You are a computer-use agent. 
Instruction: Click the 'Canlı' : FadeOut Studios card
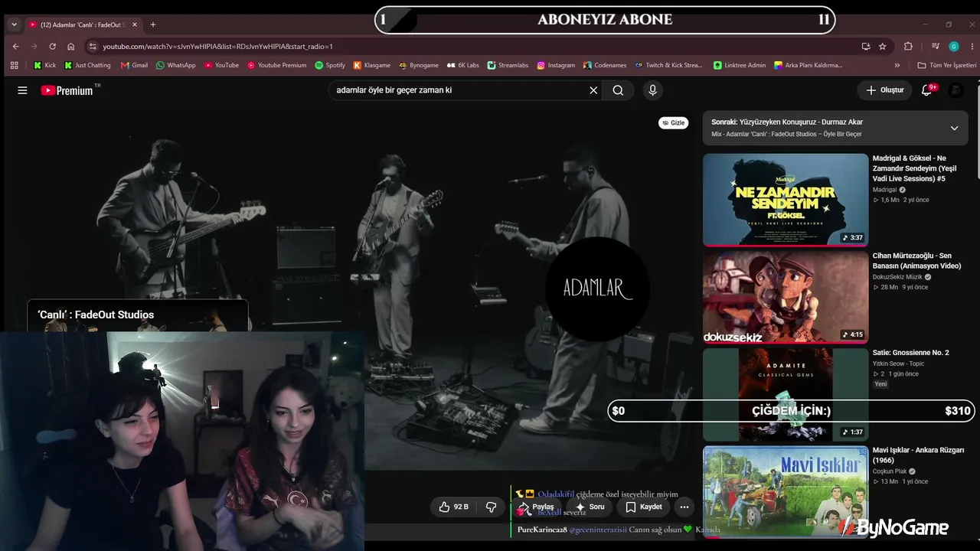[x=138, y=315]
